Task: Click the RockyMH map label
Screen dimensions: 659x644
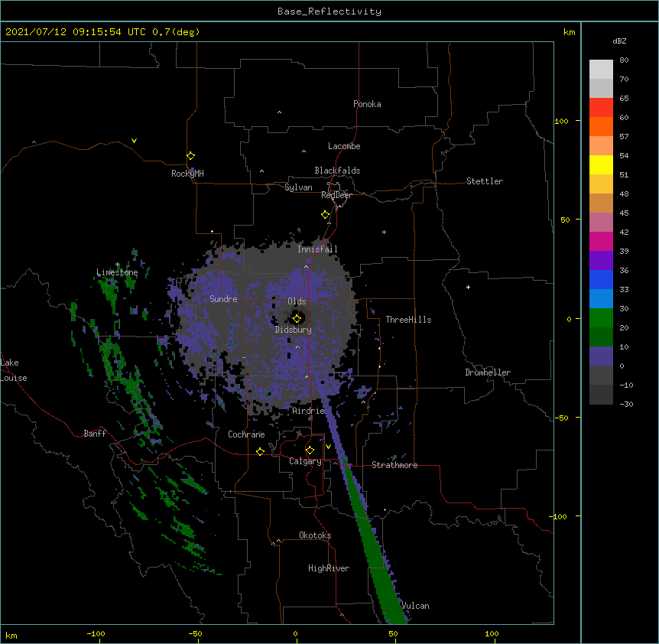Action: pos(187,174)
